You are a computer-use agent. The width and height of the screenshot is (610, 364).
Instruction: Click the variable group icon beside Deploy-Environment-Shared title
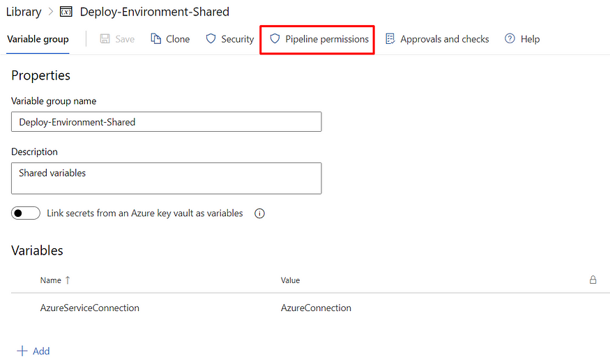[67, 12]
